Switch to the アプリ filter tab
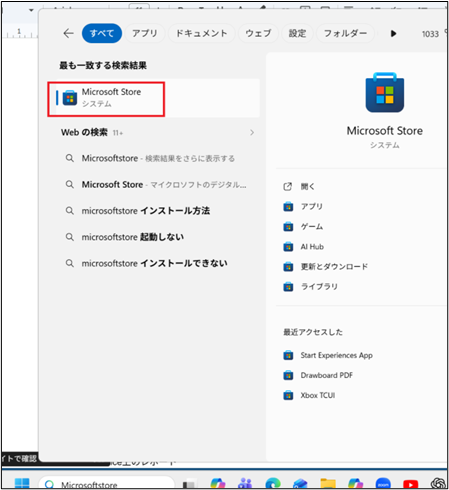449x490 pixels. click(145, 33)
